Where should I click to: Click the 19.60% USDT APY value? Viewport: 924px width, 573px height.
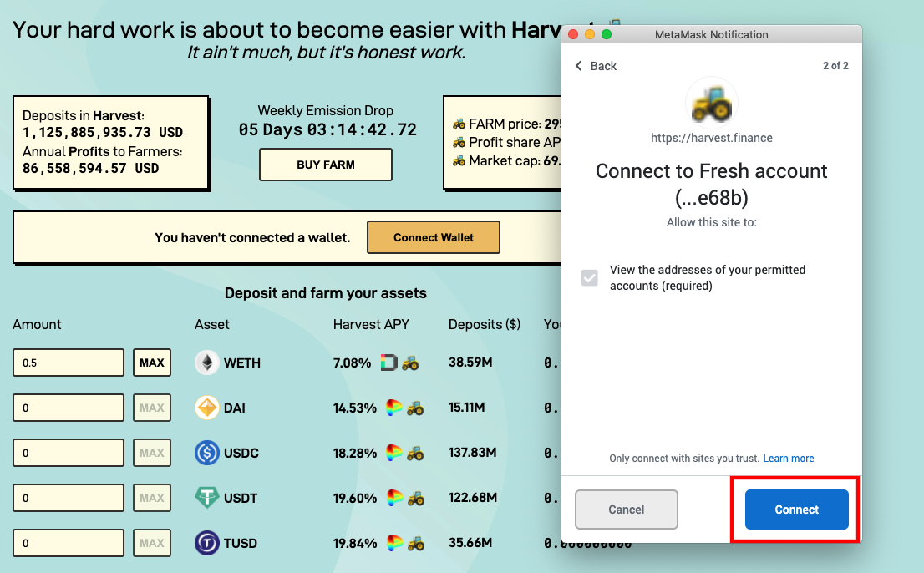click(x=355, y=498)
